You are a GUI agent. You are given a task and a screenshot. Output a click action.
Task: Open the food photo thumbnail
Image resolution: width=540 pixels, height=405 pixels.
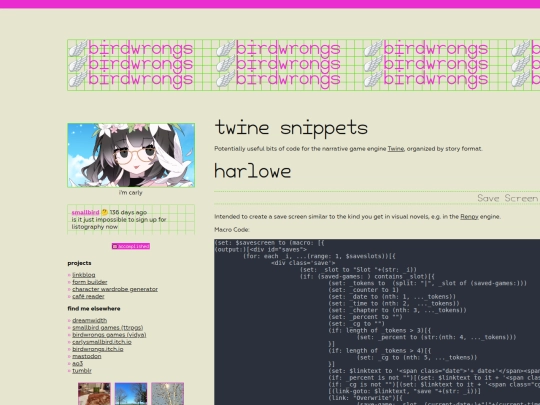tap(94, 394)
